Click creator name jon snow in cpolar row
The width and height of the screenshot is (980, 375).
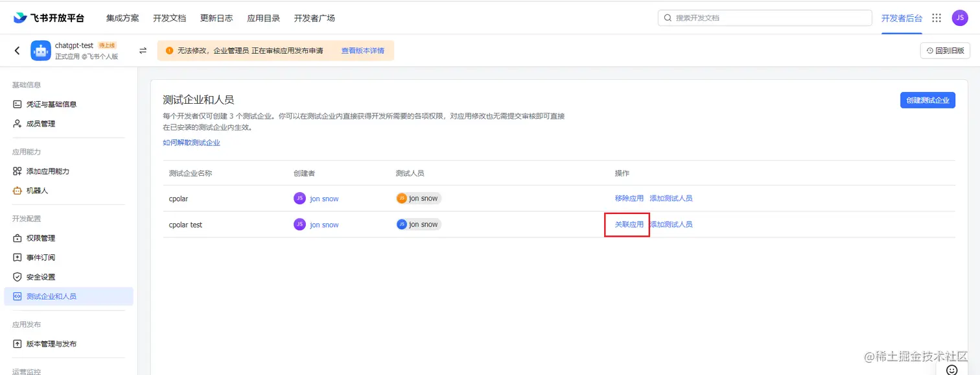(x=324, y=199)
